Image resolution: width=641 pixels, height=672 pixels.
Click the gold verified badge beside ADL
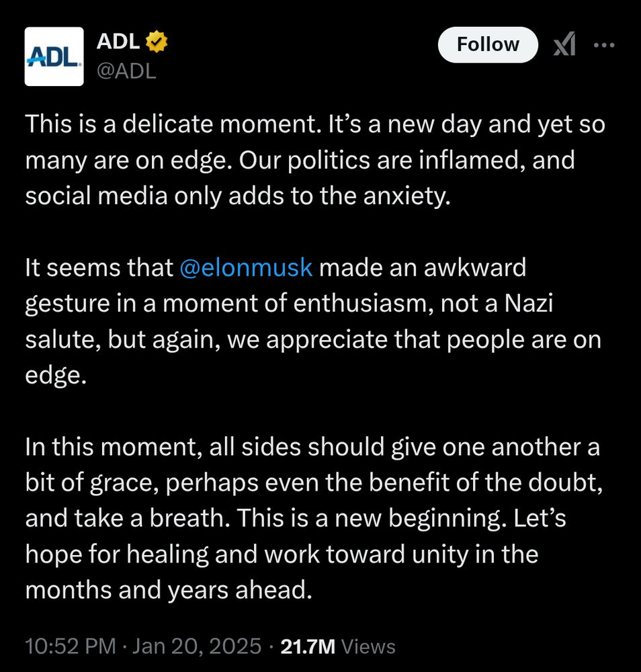point(157,42)
